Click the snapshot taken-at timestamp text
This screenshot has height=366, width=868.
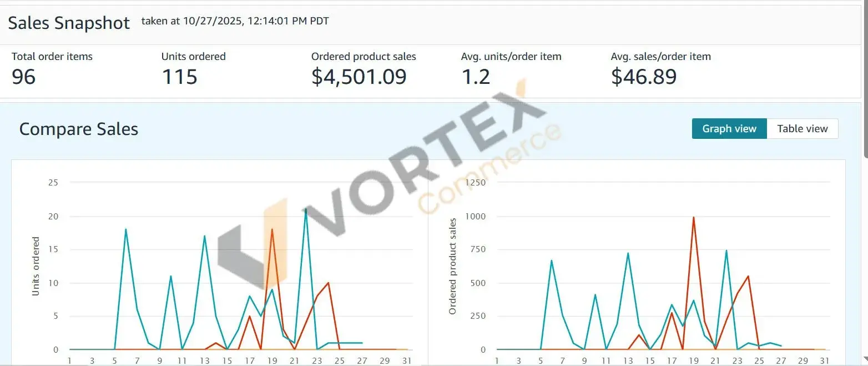pyautogui.click(x=235, y=22)
